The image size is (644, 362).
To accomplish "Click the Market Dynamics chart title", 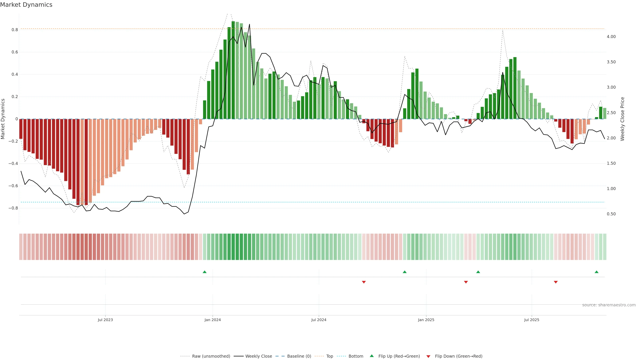I will pyautogui.click(x=26, y=5).
